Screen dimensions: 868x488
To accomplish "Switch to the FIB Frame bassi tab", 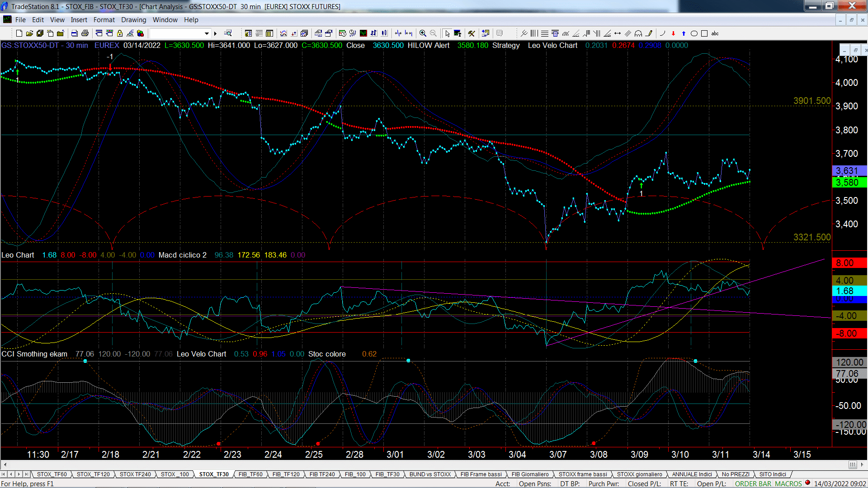I will point(481,474).
